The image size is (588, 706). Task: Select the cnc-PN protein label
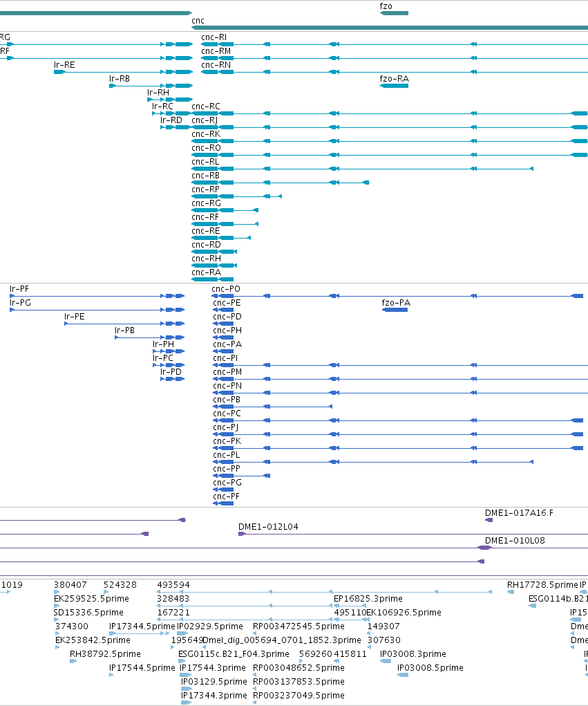[227, 386]
